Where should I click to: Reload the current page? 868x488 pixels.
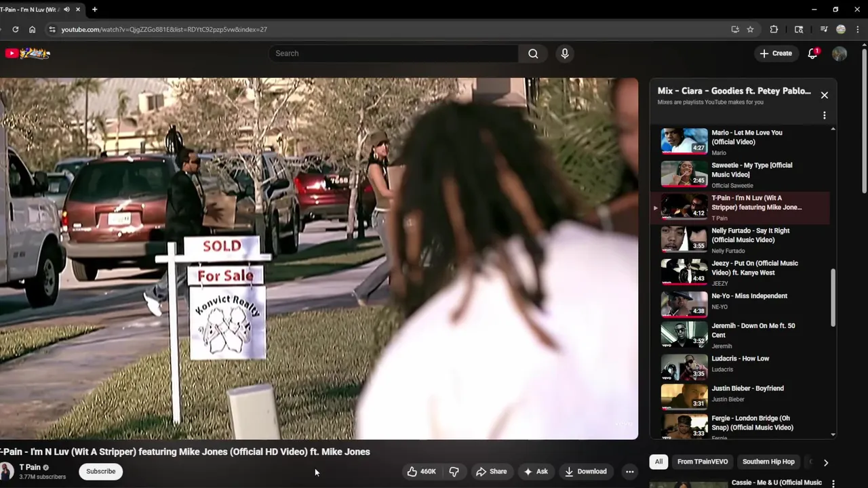pos(15,29)
